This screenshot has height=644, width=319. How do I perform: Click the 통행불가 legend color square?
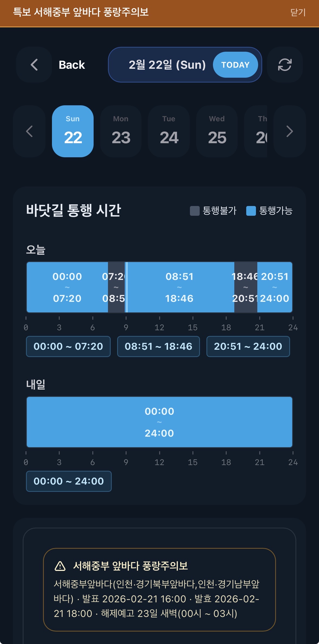(195, 210)
